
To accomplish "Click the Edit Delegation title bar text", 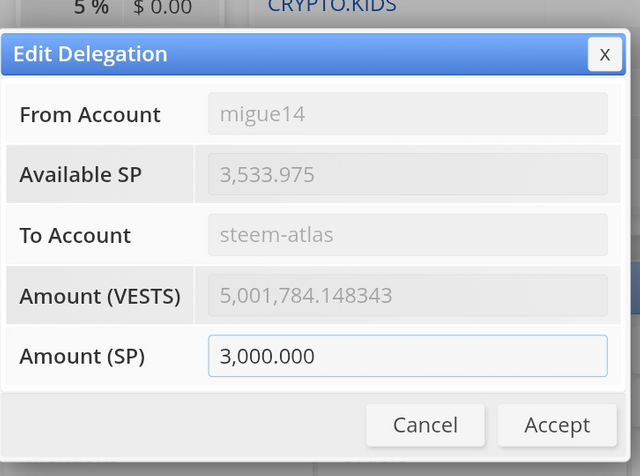I will pos(90,54).
